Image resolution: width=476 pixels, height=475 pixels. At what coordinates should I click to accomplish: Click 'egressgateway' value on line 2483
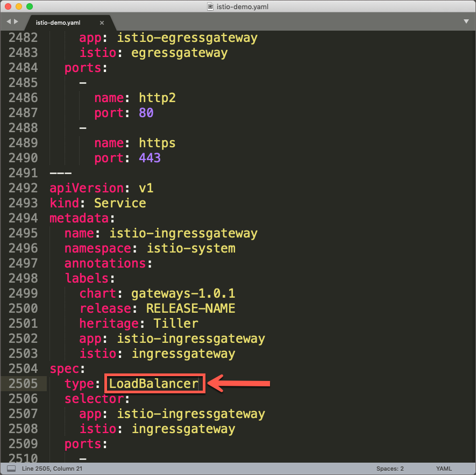coord(180,53)
